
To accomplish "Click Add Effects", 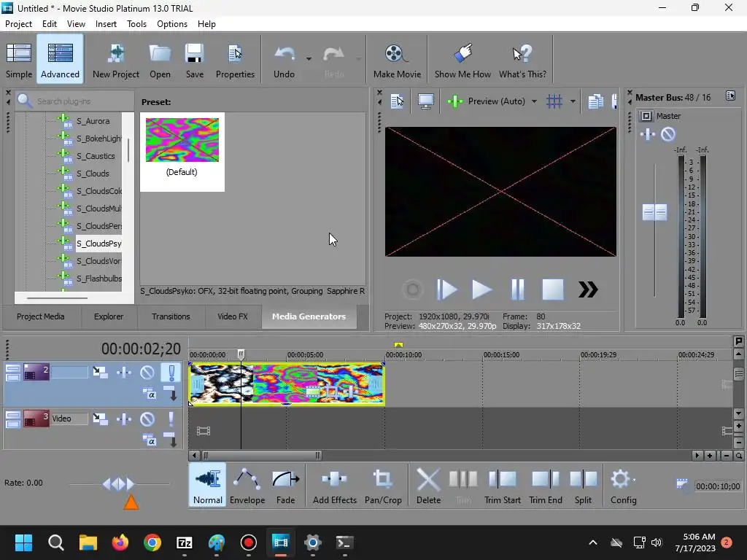I will [x=334, y=485].
